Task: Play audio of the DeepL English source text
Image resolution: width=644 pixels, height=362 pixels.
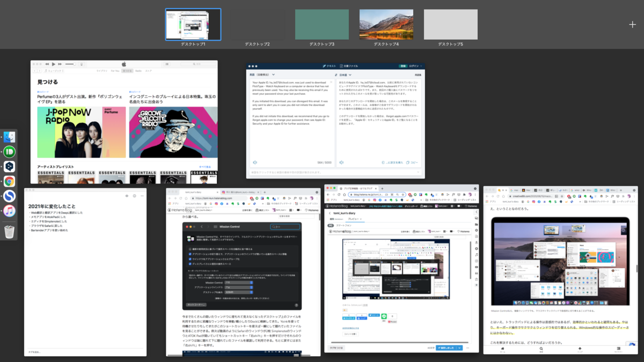Action: click(255, 162)
